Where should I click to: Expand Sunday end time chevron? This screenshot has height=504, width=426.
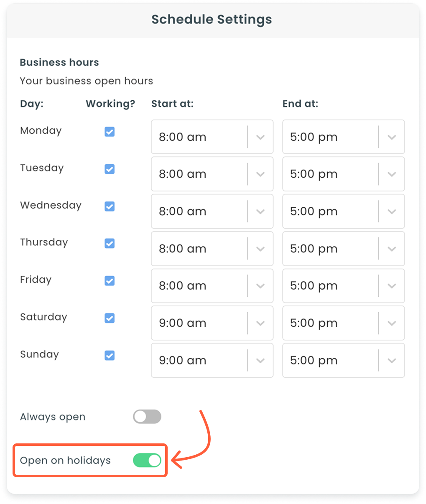click(392, 360)
